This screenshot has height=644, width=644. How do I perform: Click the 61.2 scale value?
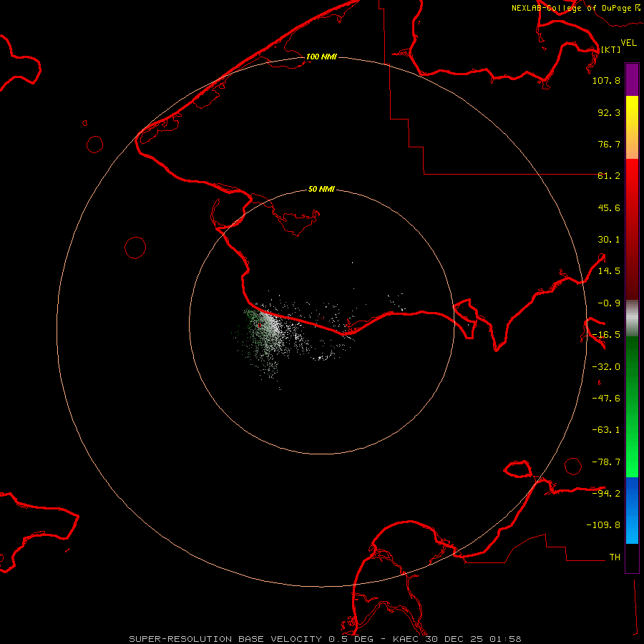[609, 176]
